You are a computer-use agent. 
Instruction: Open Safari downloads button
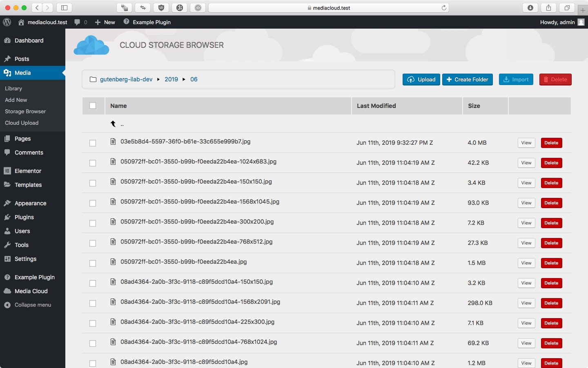tap(530, 8)
